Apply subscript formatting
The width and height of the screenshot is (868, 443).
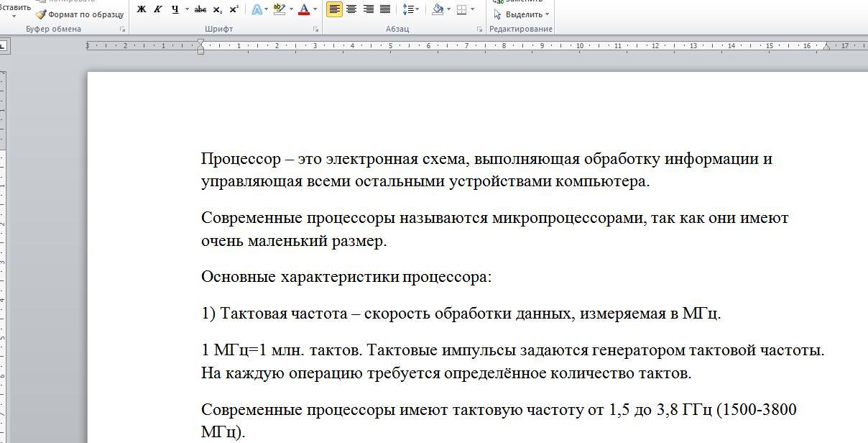(x=218, y=9)
